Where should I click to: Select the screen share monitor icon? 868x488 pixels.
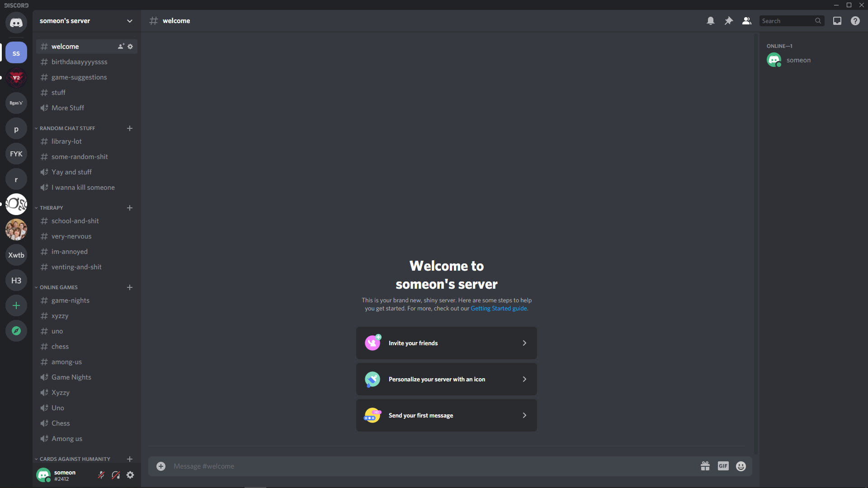click(x=837, y=21)
